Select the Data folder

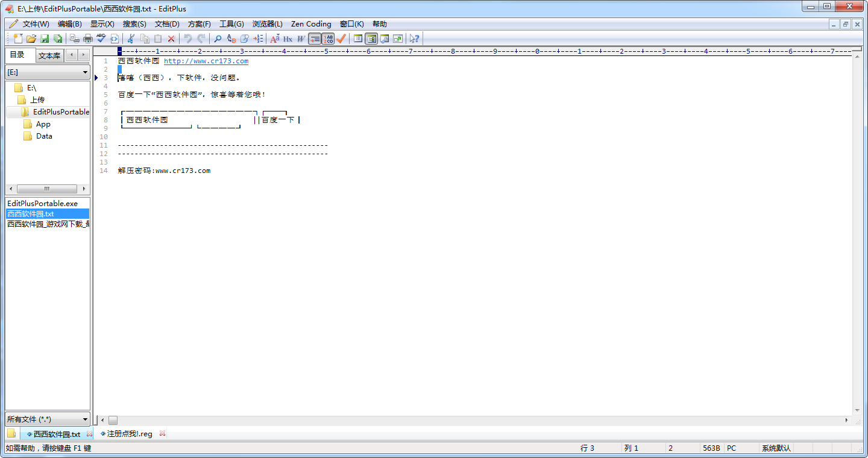point(44,136)
